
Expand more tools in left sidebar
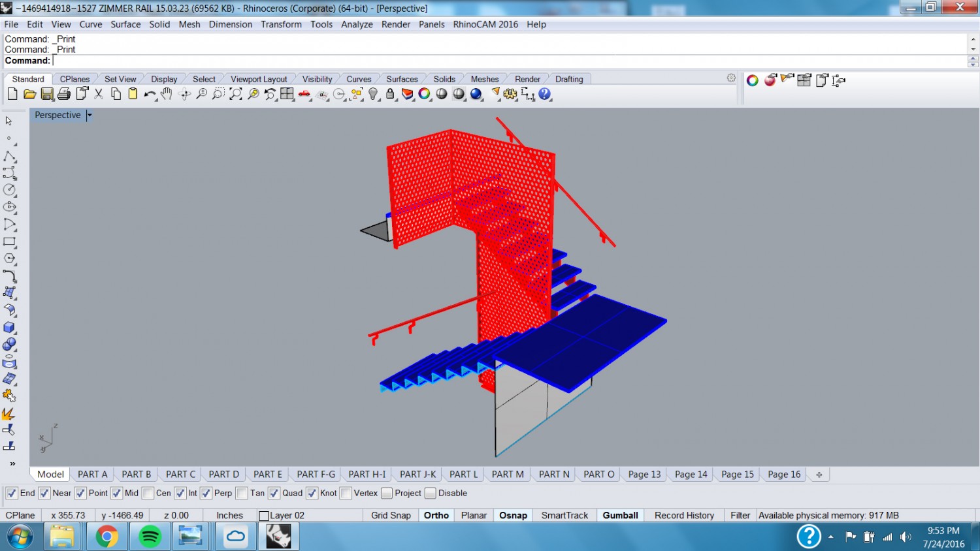tap(12, 464)
